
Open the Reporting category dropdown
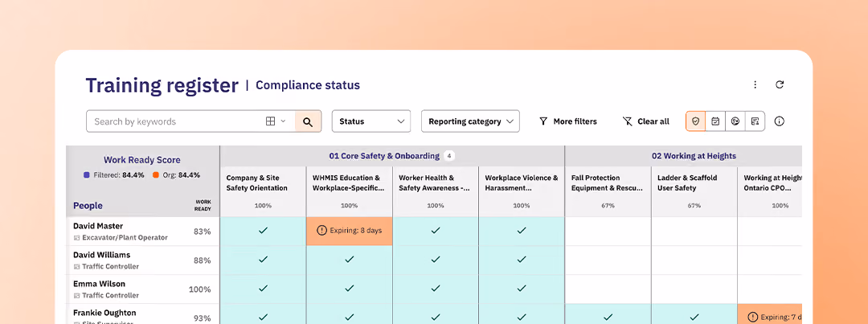pyautogui.click(x=470, y=121)
